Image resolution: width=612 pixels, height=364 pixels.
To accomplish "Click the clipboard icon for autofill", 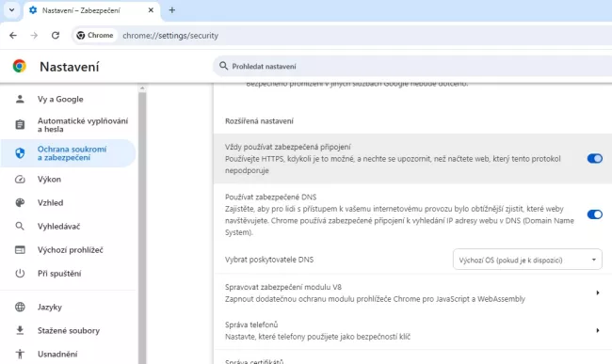I will click(20, 125).
